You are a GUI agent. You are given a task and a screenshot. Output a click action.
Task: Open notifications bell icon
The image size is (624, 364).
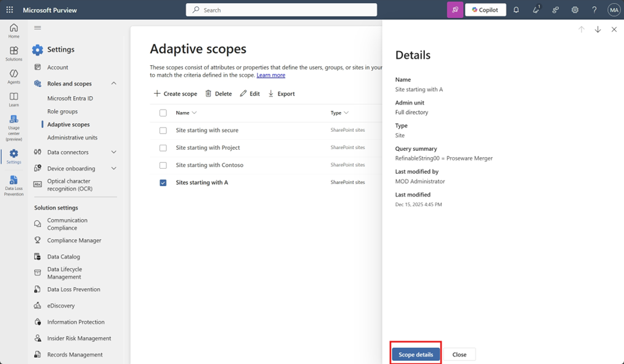(x=516, y=10)
